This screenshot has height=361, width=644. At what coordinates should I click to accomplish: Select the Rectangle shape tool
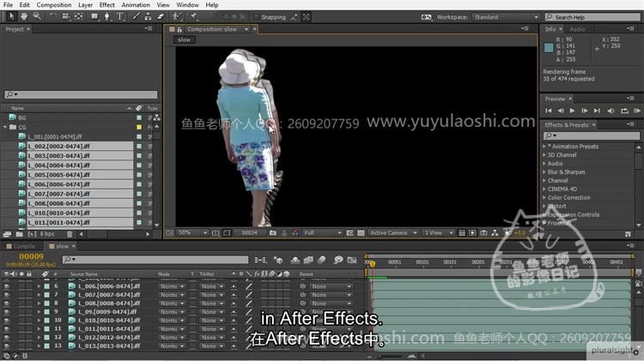94,16
